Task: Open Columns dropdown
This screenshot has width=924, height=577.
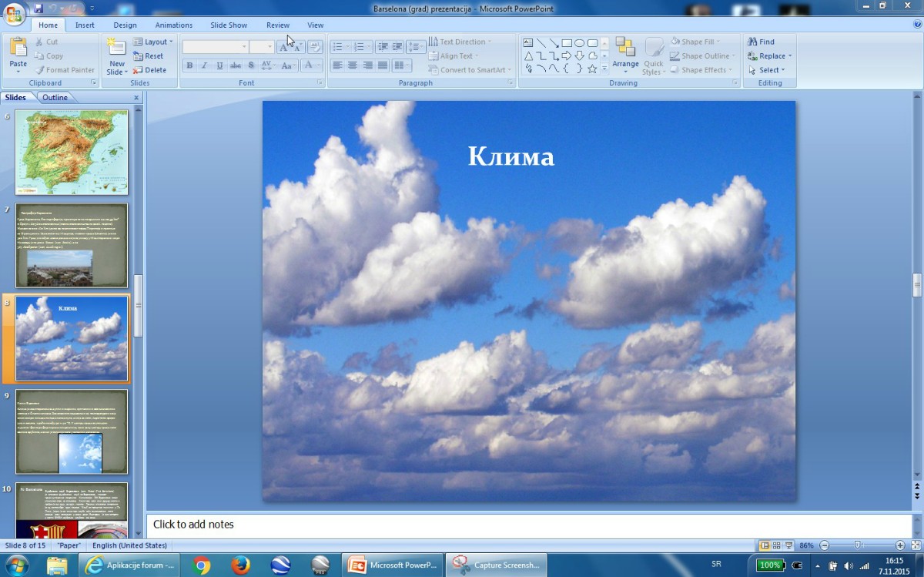Action: click(401, 65)
